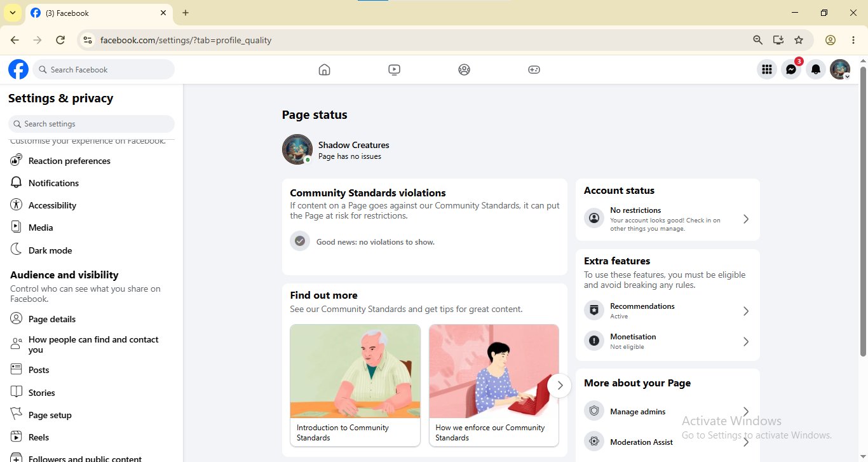Open Followers and public content settings
This screenshot has height=462, width=868.
point(92,456)
